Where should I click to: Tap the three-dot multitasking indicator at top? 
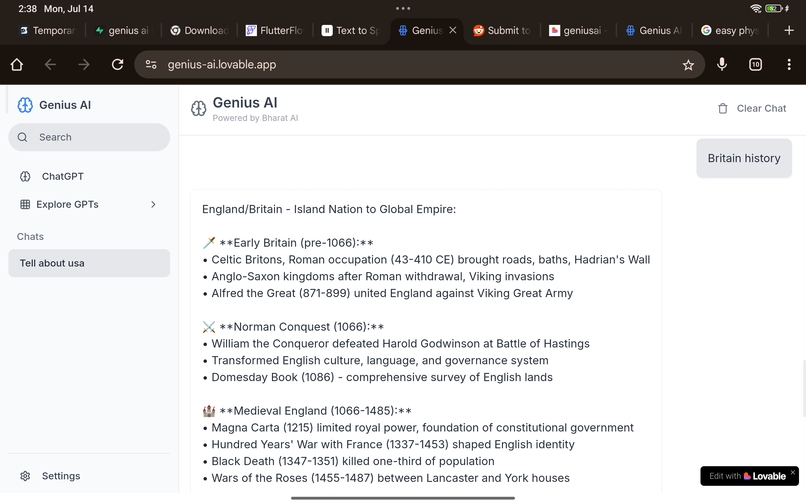[x=403, y=8]
